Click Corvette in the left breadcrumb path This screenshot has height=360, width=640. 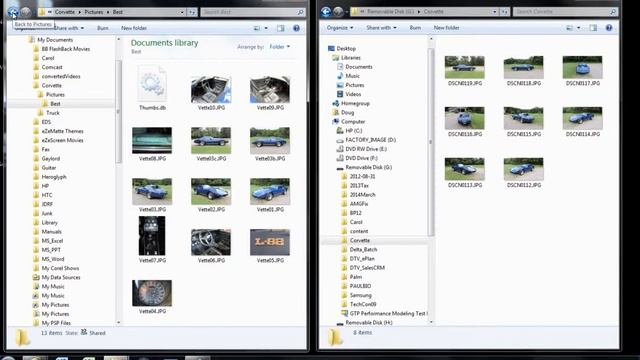[65, 12]
